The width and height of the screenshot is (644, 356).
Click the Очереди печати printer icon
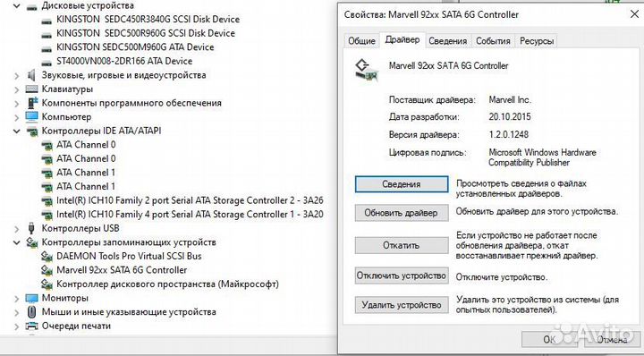(31, 326)
